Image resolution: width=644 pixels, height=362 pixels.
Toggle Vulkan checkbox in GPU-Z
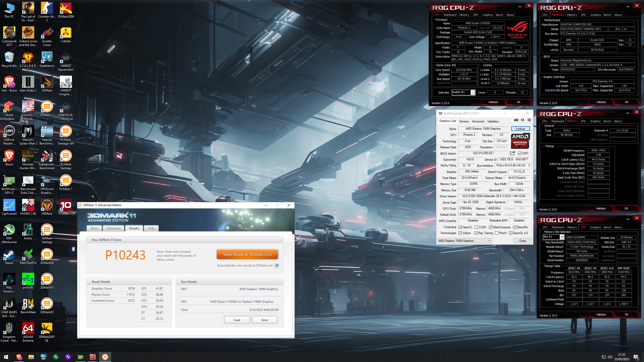tap(460, 233)
